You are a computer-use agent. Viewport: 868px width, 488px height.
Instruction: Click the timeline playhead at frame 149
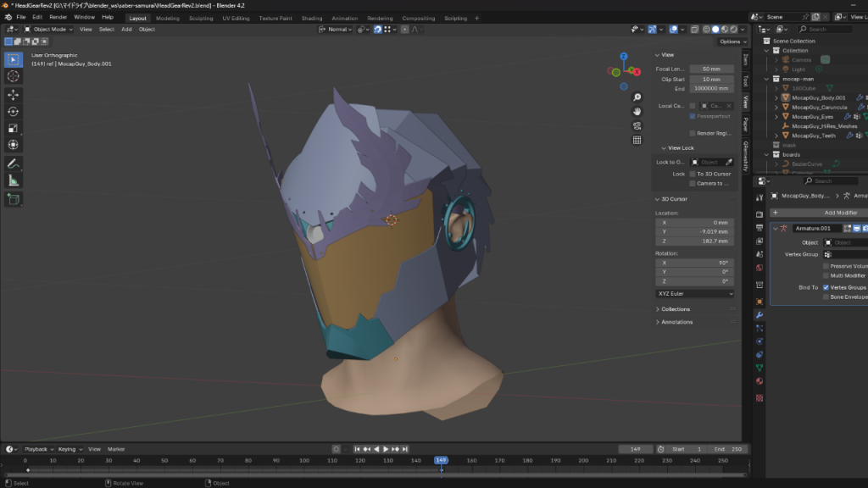coord(441,460)
